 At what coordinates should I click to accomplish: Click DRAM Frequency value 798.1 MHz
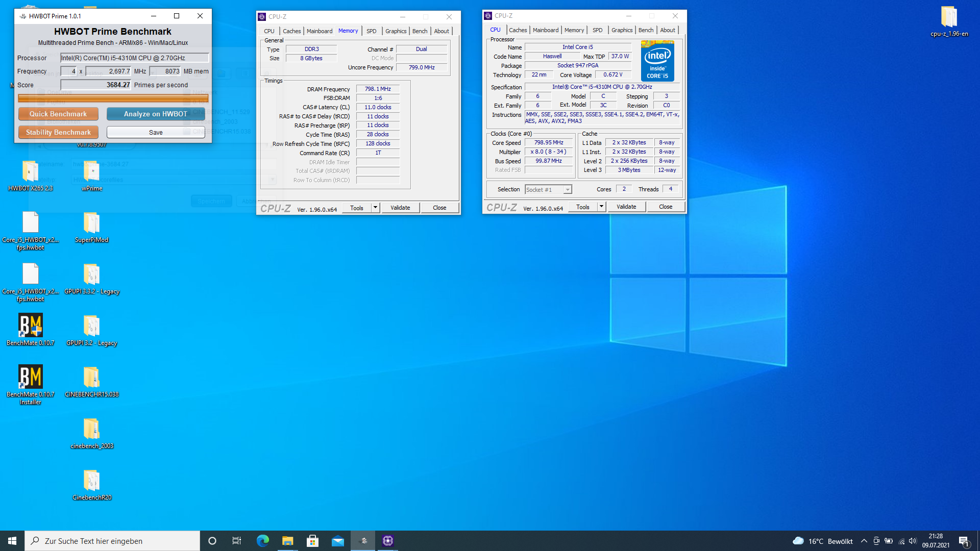tap(378, 89)
